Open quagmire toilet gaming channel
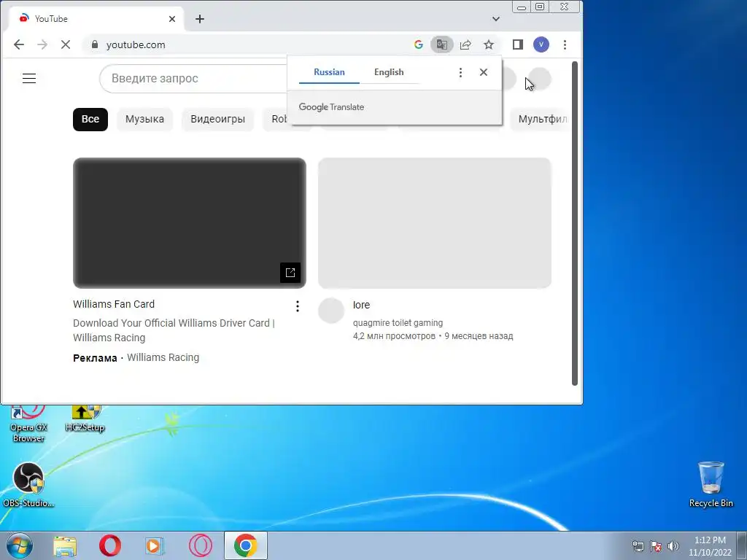747x560 pixels. [x=398, y=323]
